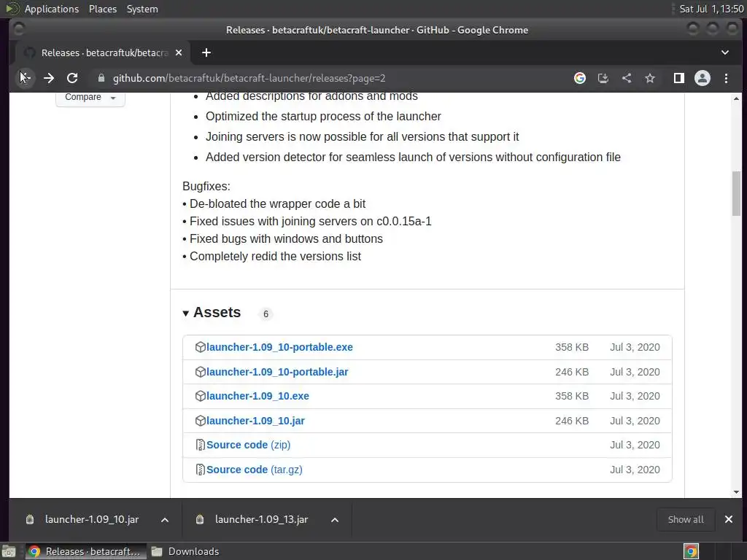Open Google search icon in toolbar
This screenshot has height=560, width=747.
[x=580, y=78]
